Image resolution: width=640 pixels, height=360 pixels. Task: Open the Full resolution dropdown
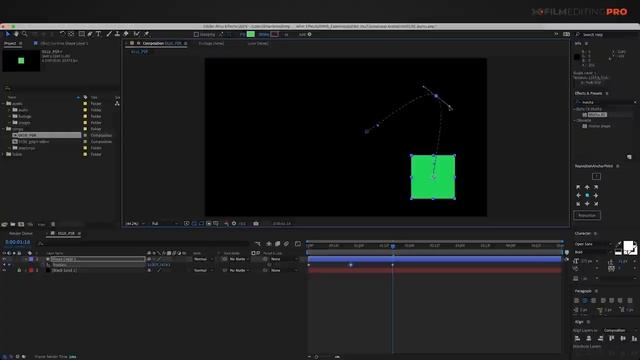(164, 224)
